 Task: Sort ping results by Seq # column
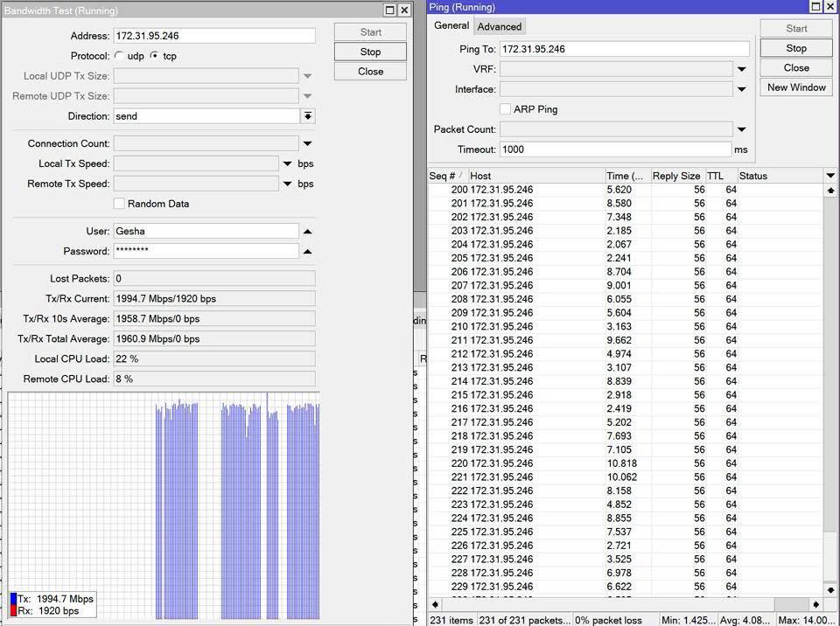[x=448, y=176]
